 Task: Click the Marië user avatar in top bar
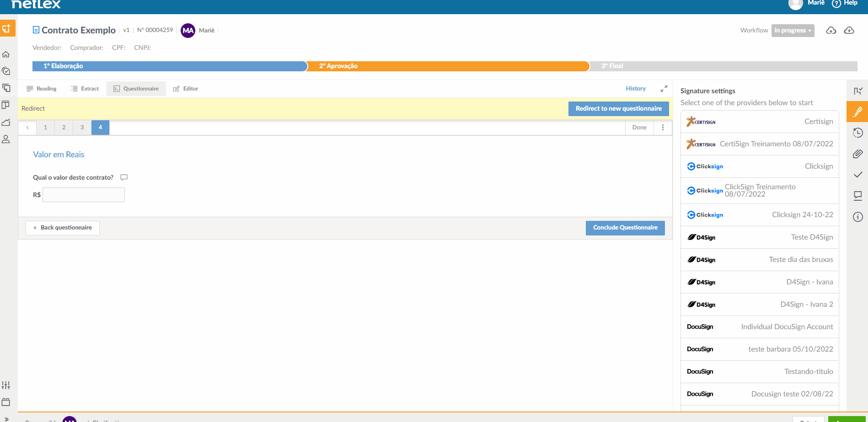796,4
